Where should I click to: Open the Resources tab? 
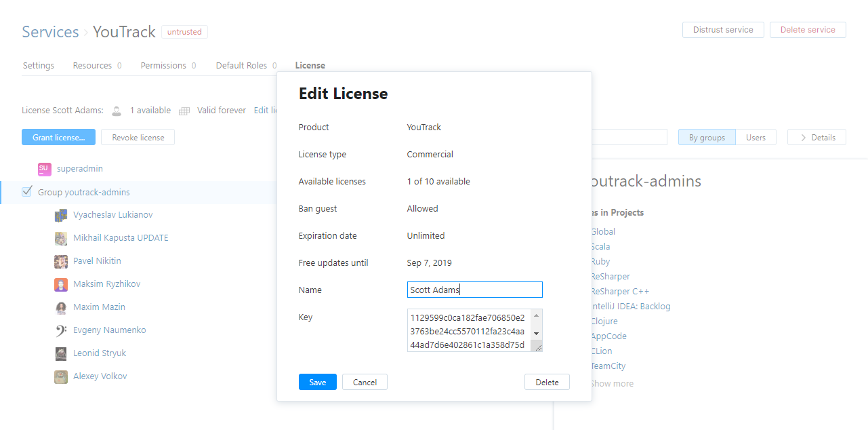92,66
